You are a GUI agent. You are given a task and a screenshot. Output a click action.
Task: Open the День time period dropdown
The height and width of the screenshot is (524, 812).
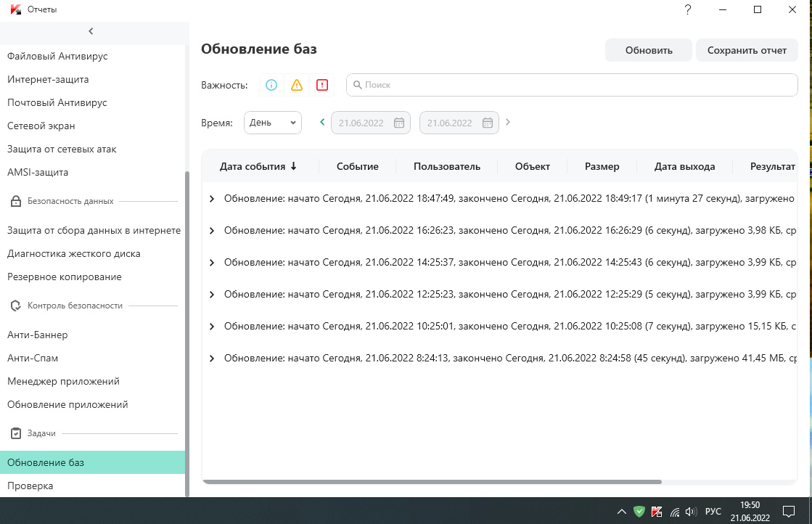point(273,123)
